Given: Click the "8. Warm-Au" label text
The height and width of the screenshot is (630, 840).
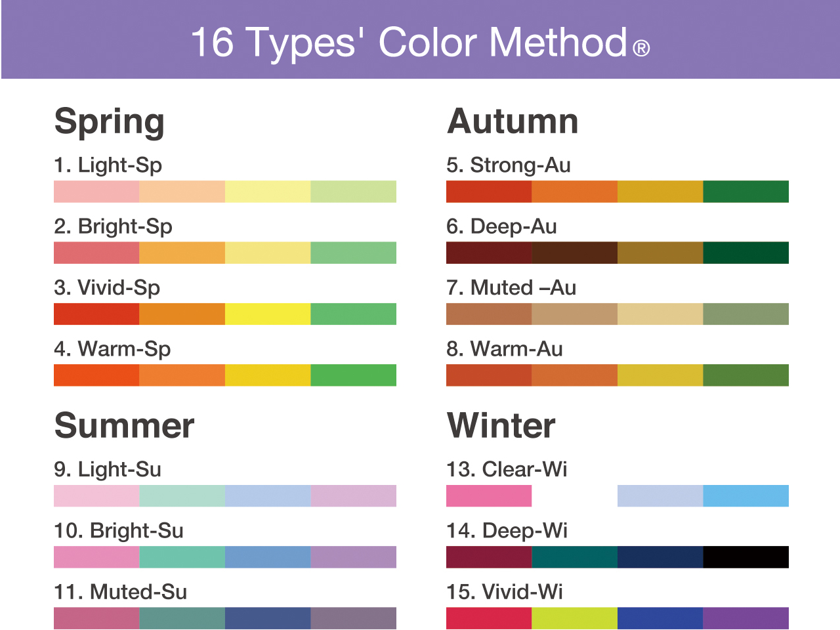Looking at the screenshot, I should [x=505, y=348].
